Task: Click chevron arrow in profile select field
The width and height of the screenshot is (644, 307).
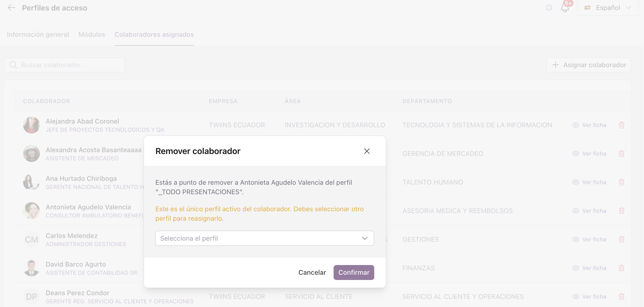Action: click(365, 238)
